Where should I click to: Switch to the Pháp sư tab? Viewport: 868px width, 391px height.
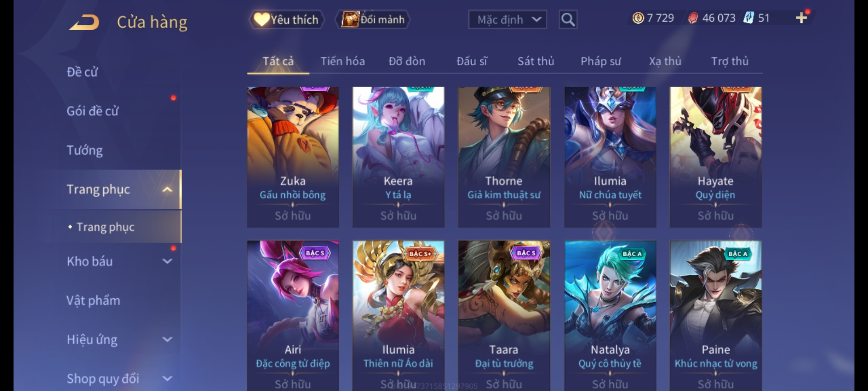click(601, 61)
